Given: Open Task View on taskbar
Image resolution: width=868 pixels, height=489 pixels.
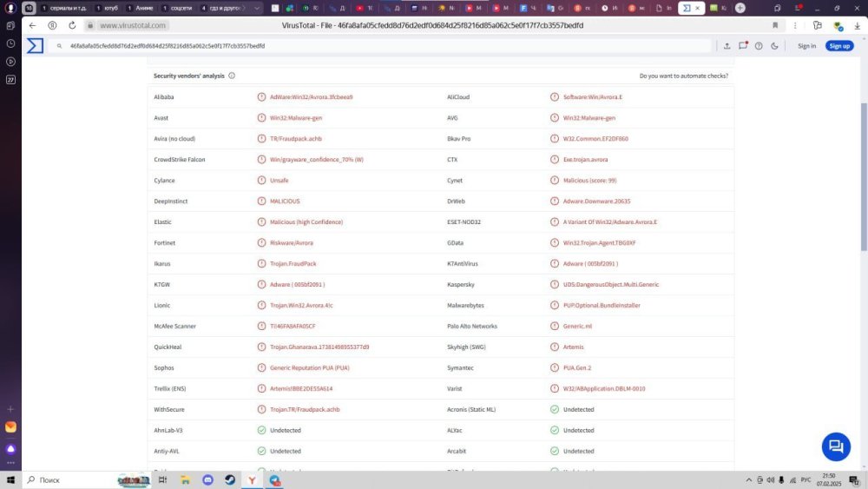Looking at the screenshot, I should [163, 479].
